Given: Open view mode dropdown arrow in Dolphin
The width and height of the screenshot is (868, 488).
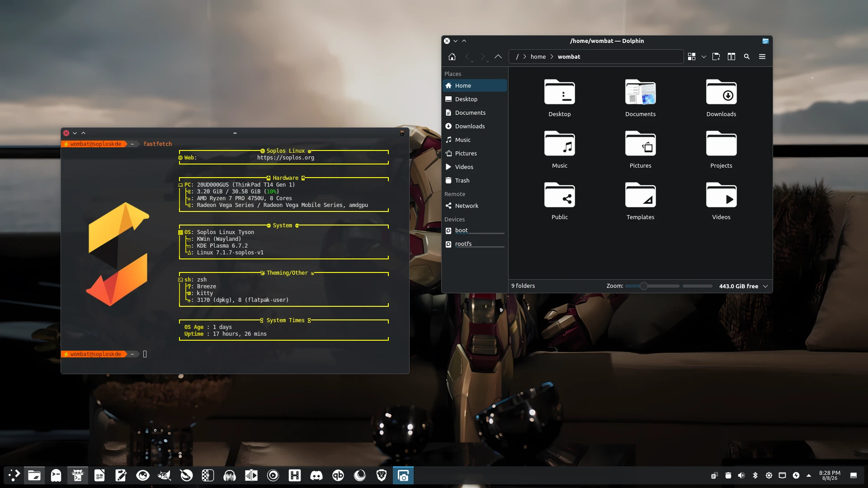Looking at the screenshot, I should click(x=704, y=57).
